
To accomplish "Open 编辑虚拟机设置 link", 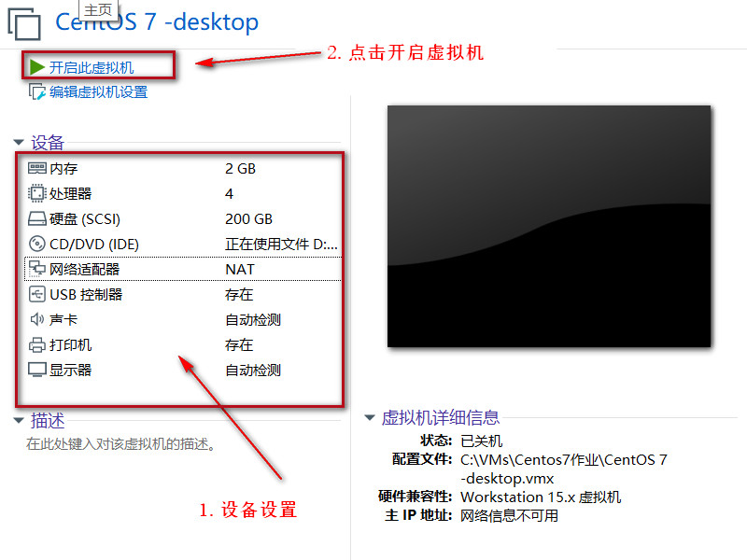I will point(99,91).
